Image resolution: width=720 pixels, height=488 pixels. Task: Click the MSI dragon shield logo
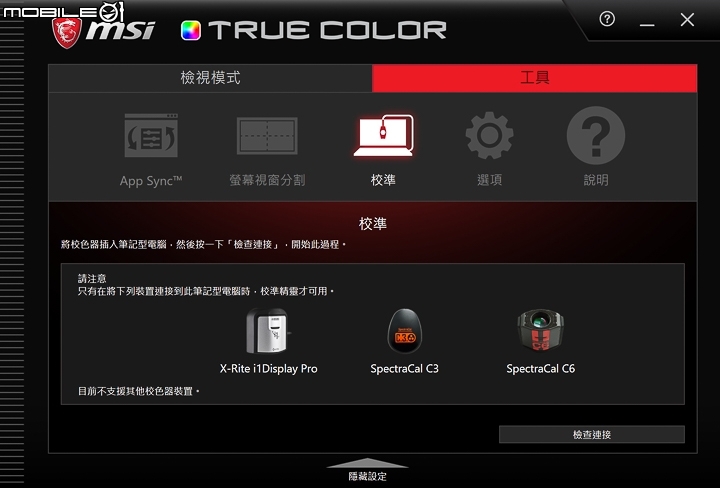coord(67,32)
